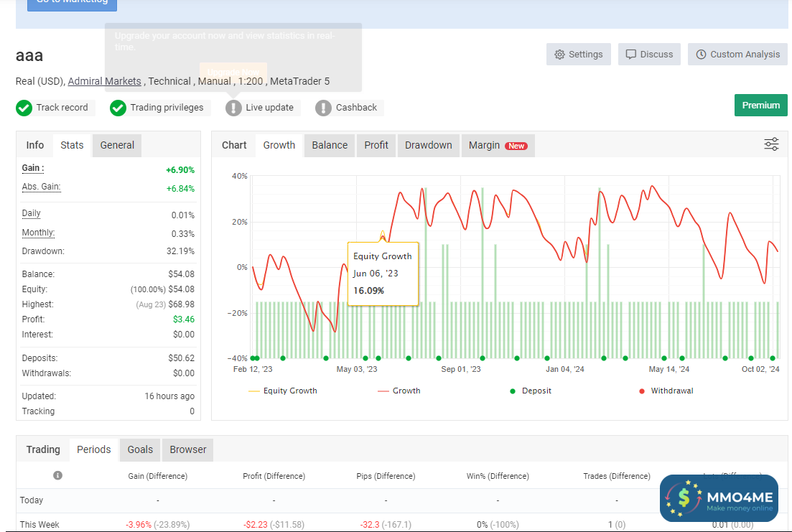
Task: Select the General info tab
Action: pos(117,145)
